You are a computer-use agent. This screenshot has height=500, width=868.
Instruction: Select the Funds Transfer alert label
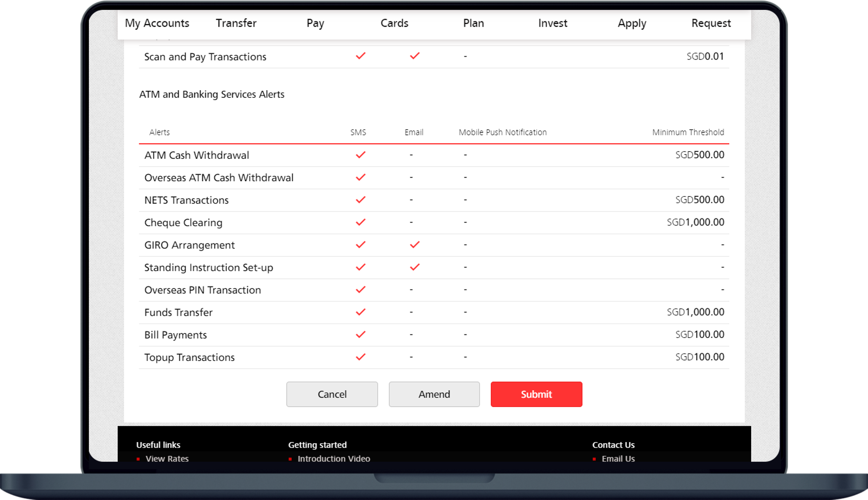click(178, 312)
